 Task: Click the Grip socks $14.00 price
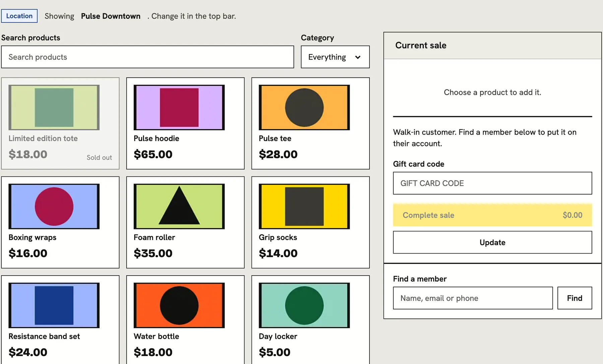[x=278, y=253]
